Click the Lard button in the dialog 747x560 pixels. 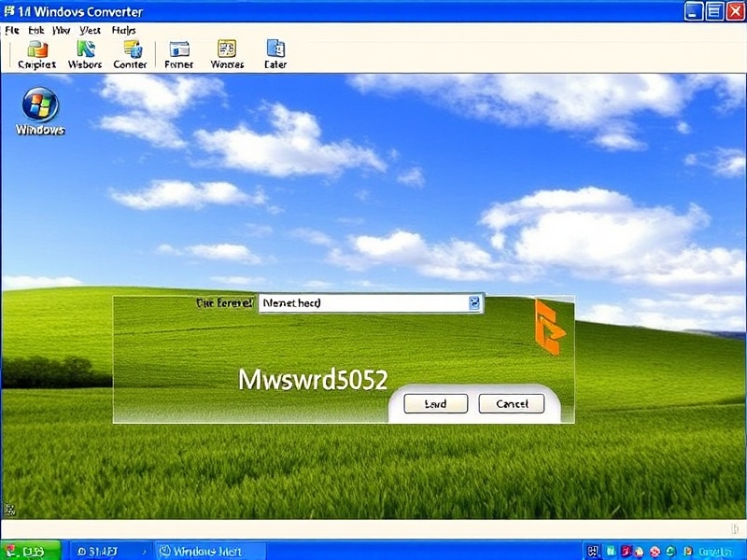tap(435, 404)
